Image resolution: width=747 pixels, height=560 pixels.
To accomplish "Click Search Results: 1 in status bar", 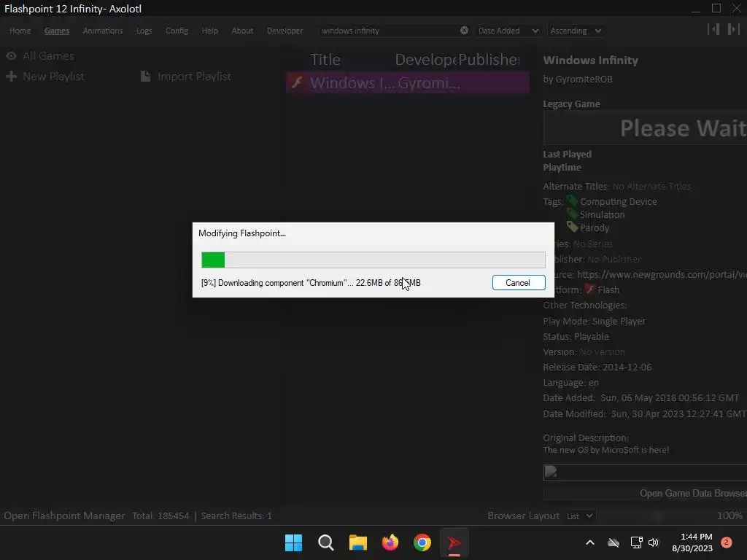I will tap(236, 516).
